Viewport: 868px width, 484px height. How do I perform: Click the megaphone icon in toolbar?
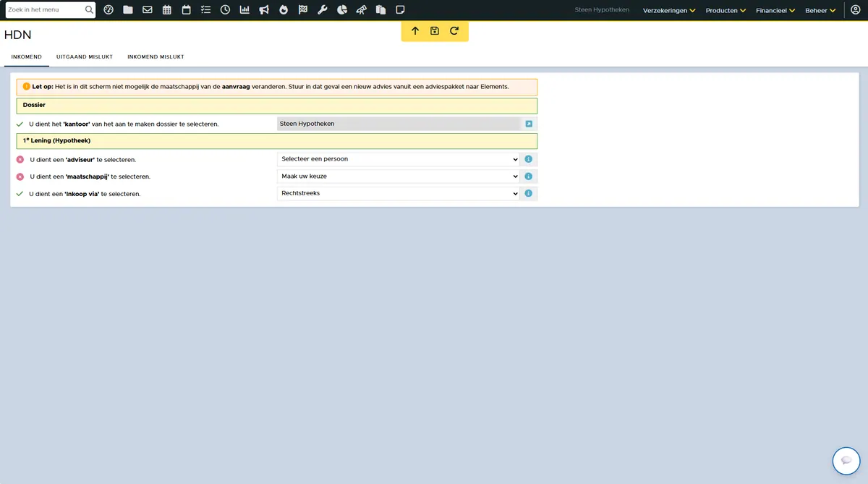(x=264, y=10)
